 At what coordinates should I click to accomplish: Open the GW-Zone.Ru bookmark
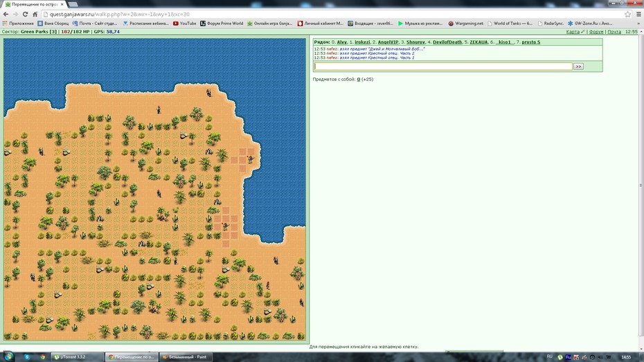pyautogui.click(x=589, y=24)
